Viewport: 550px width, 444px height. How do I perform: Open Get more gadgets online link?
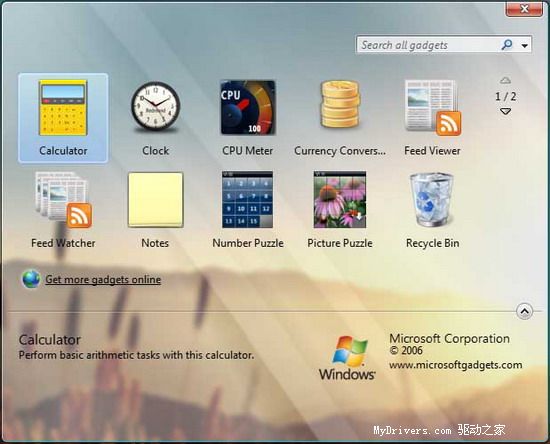coord(103,280)
